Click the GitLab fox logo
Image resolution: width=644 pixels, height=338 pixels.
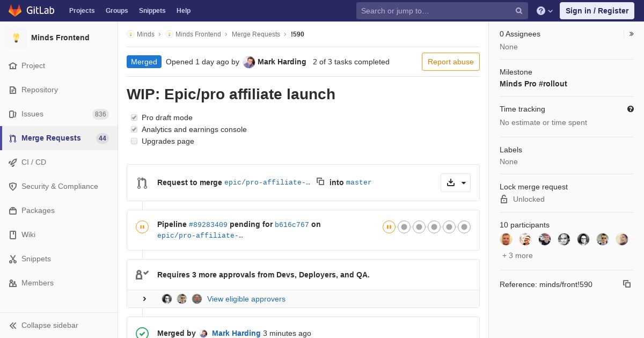(x=15, y=11)
